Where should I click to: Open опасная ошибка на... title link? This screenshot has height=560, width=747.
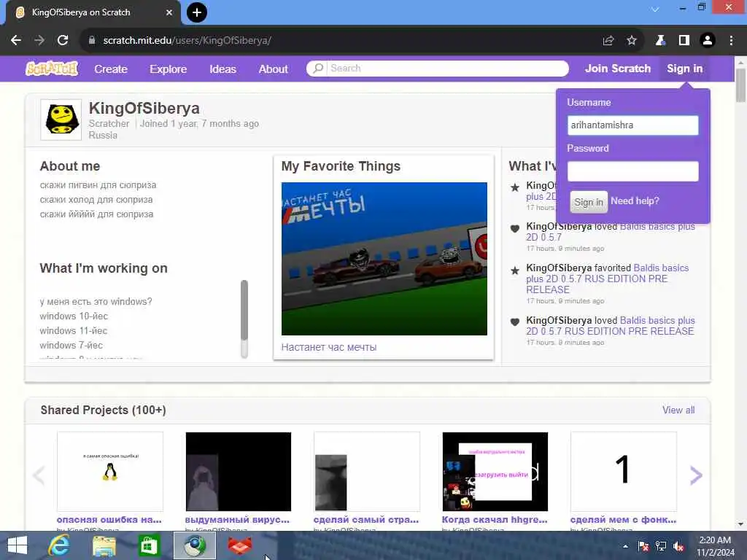click(109, 519)
